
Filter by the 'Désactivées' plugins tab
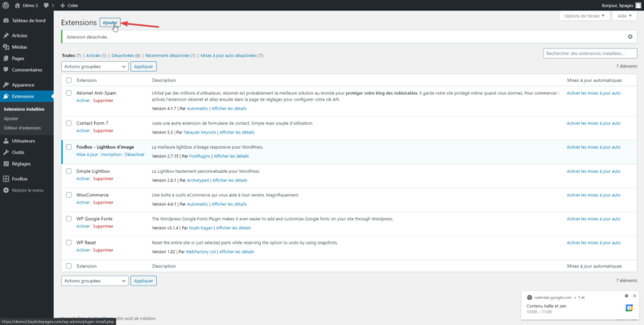point(123,56)
